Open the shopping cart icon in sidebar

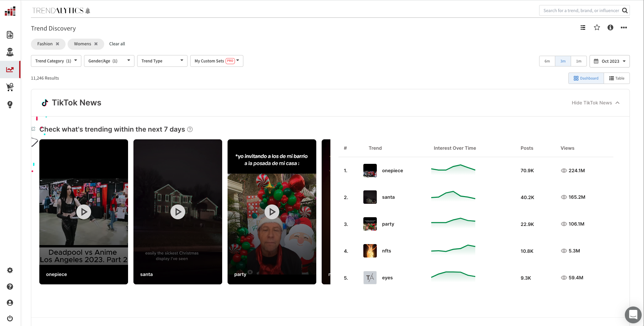pos(10,87)
